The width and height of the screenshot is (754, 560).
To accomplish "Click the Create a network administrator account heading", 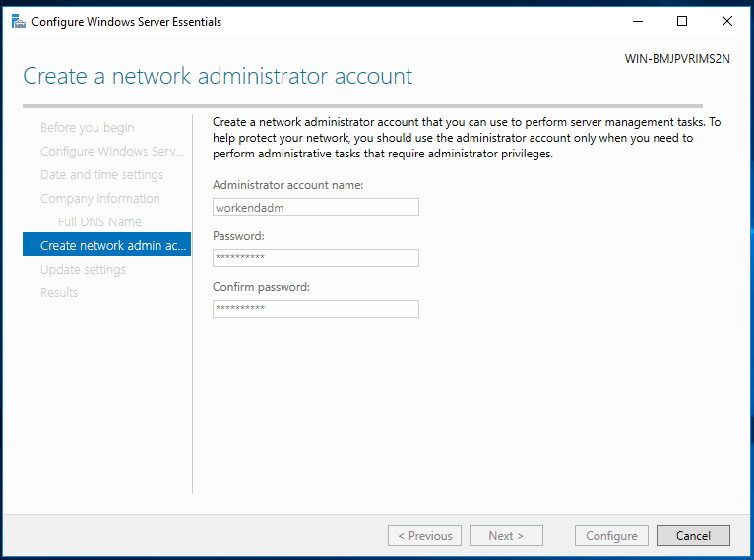I will point(218,76).
